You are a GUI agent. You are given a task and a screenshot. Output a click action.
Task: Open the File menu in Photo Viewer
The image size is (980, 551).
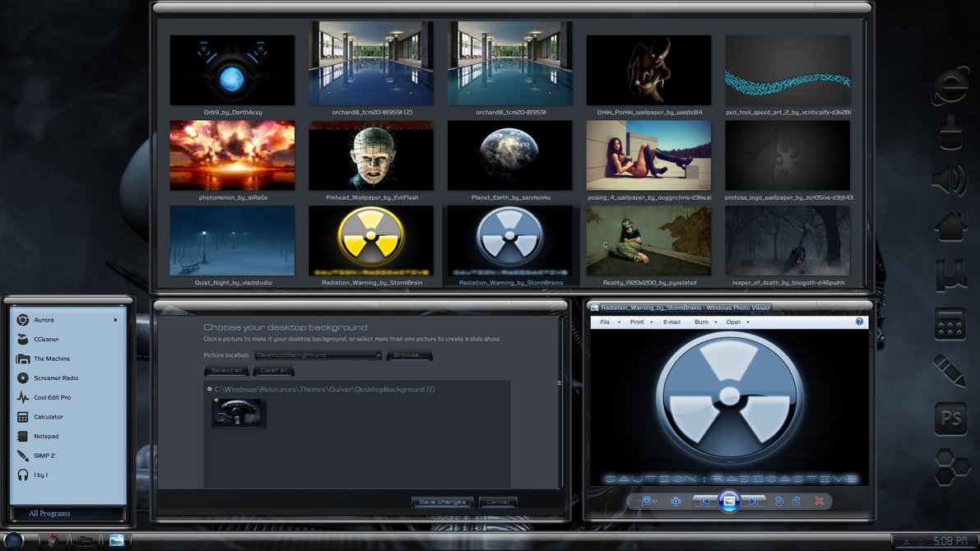(x=606, y=322)
